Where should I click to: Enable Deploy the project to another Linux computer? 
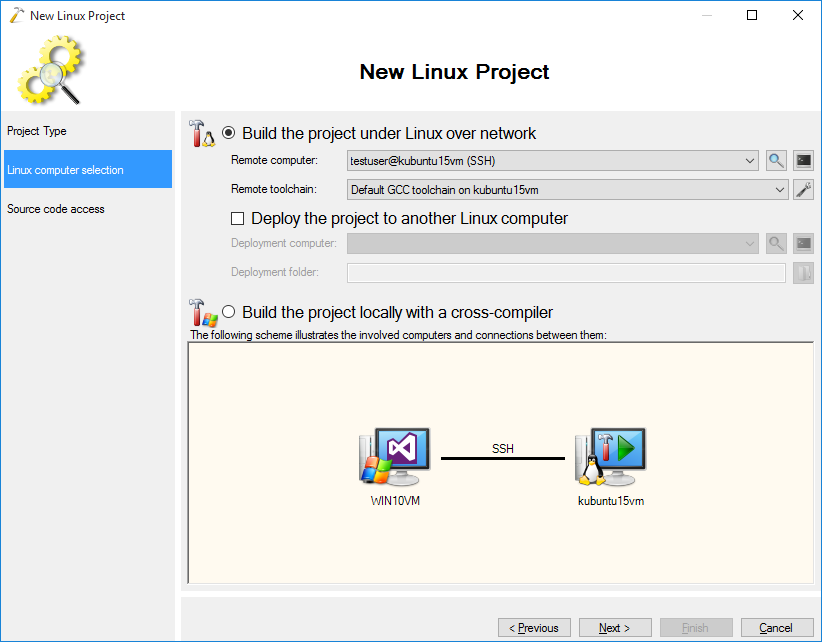tap(238, 218)
